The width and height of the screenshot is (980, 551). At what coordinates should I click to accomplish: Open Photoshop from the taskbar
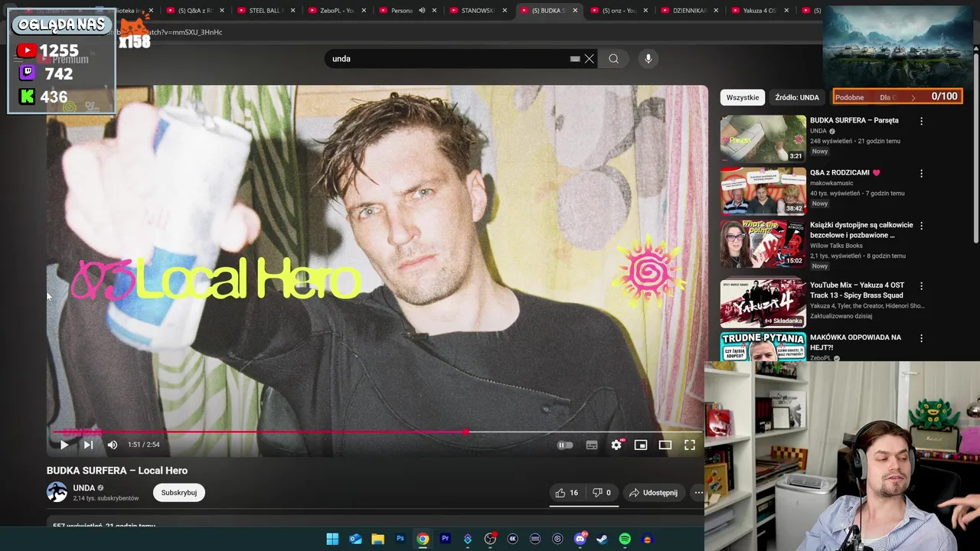(400, 540)
